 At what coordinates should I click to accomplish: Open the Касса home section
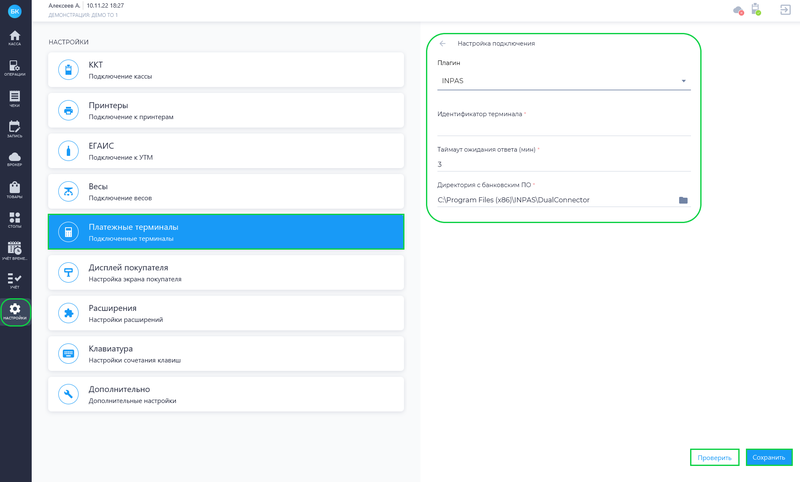tap(15, 38)
